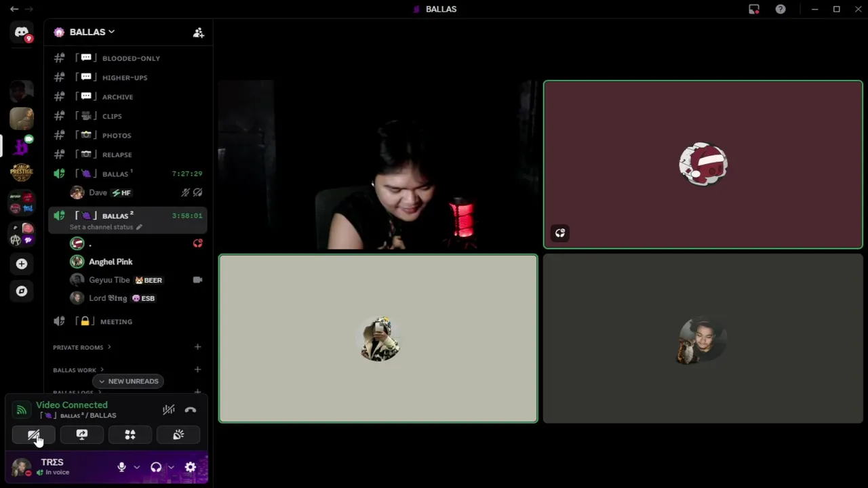Go back using left arrow
The width and height of the screenshot is (868, 488).
click(14, 9)
